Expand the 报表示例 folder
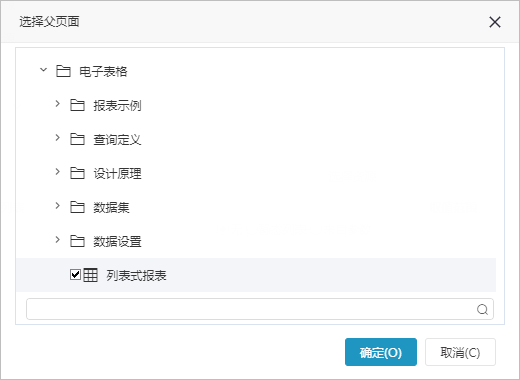The width and height of the screenshot is (520, 380). pos(58,104)
